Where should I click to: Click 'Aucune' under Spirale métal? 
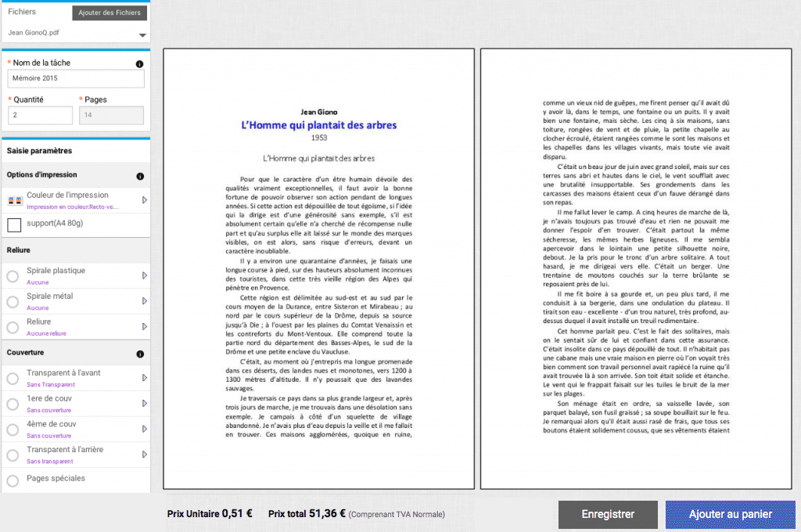click(x=38, y=307)
